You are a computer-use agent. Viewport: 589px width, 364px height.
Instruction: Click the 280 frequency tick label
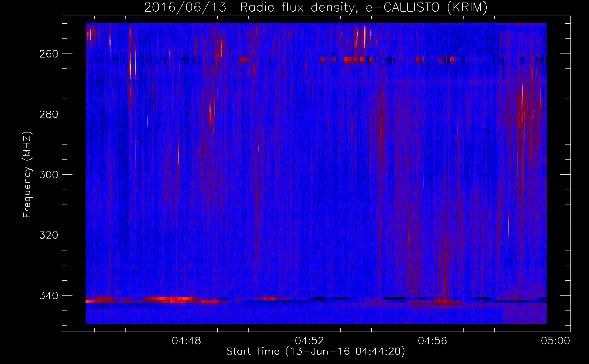pyautogui.click(x=48, y=114)
